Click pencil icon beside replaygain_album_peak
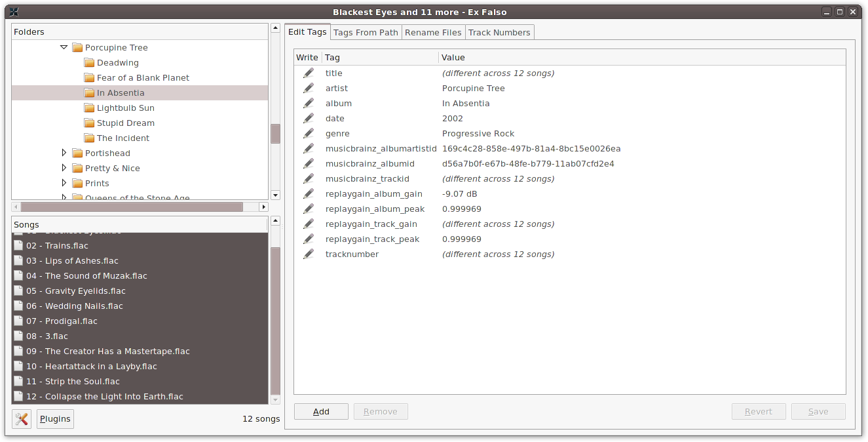This screenshot has height=442, width=868. (309, 209)
